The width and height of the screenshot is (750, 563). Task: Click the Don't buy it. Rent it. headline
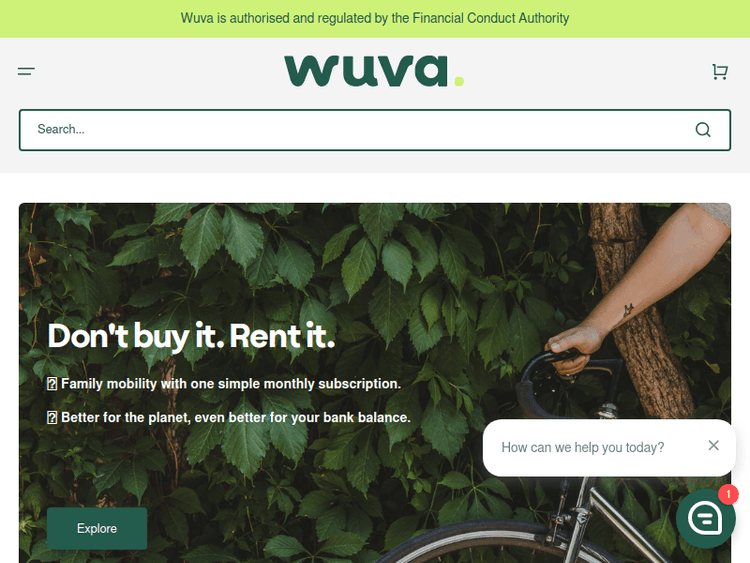(191, 336)
